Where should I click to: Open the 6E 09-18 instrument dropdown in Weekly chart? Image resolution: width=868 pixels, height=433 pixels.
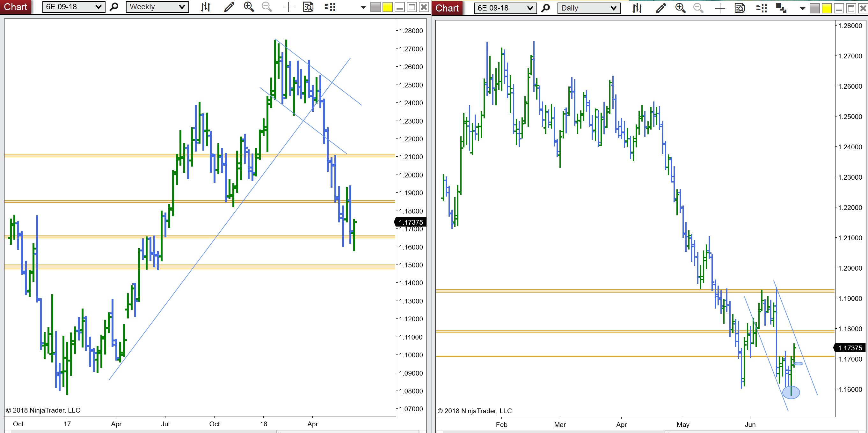73,7
